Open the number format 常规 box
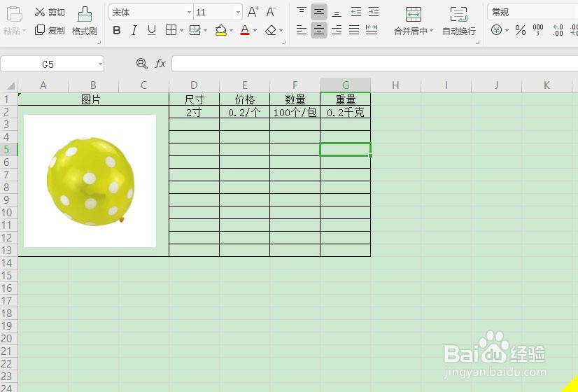 pos(532,12)
